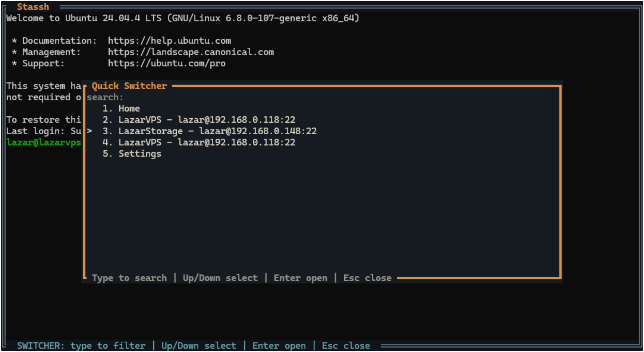
Task: Open the help.ubuntu.com documentation link
Action: pos(170,40)
